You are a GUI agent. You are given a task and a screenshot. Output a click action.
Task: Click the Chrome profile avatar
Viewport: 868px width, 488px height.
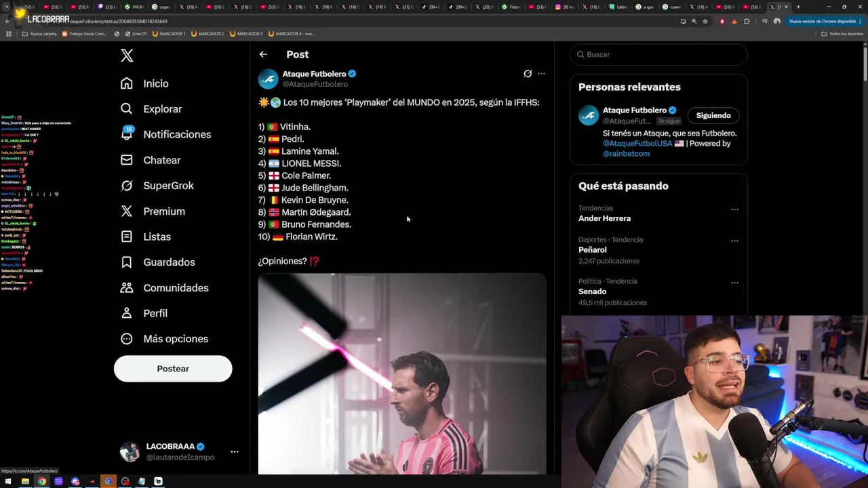coord(777,21)
